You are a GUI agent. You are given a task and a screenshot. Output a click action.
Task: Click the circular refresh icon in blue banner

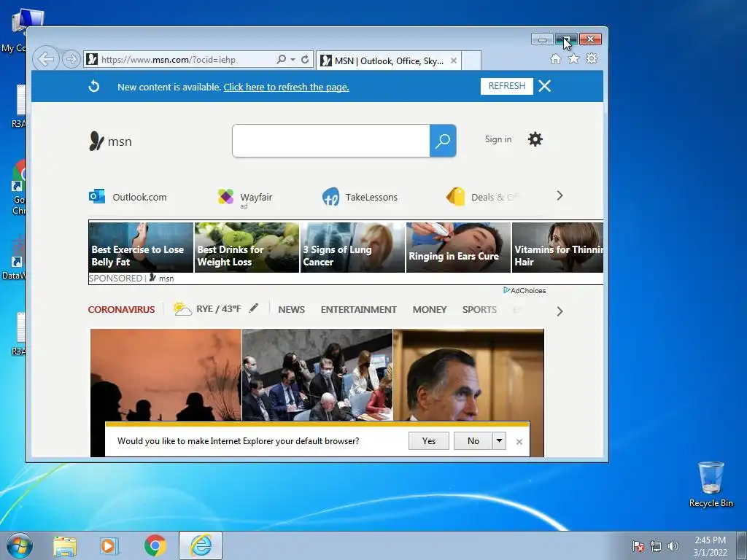[94, 86]
